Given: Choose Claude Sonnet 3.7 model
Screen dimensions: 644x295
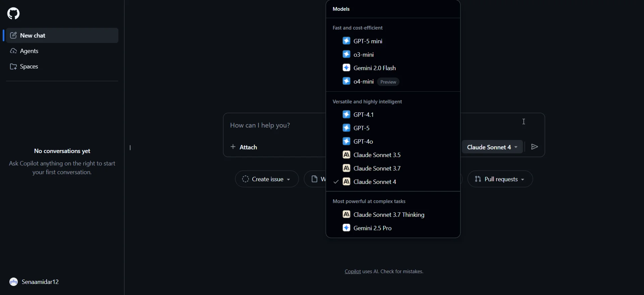Looking at the screenshot, I should [x=393, y=168].
